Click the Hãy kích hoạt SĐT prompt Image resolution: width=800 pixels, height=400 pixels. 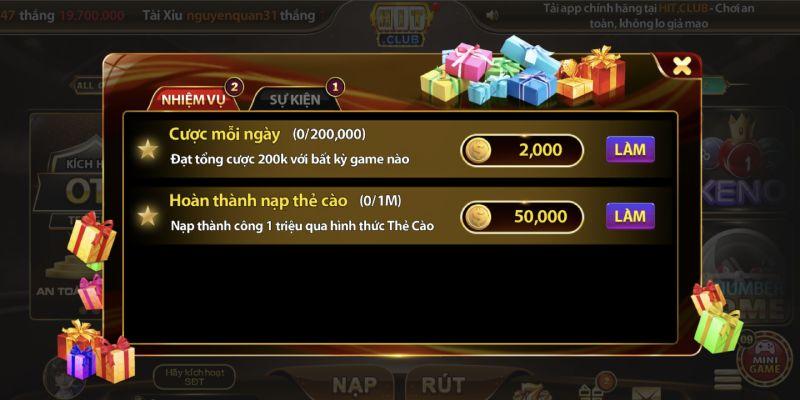coord(195,377)
